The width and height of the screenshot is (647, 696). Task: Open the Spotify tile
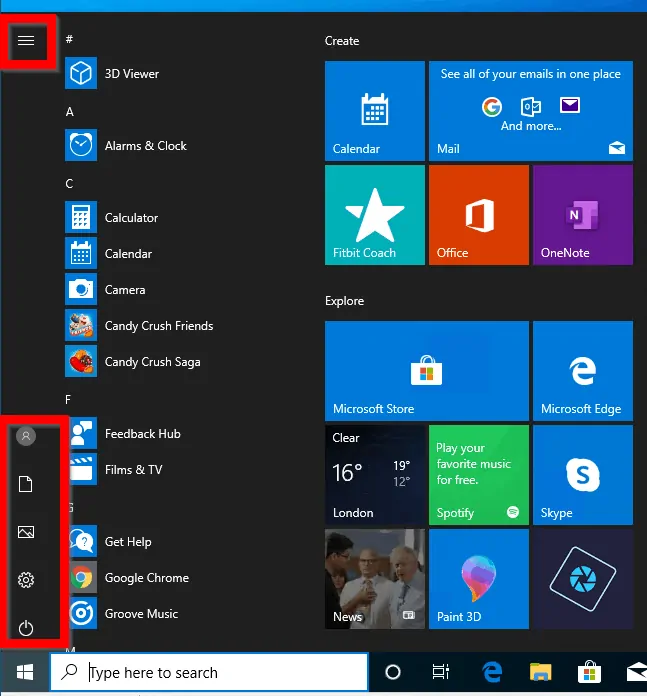(479, 475)
